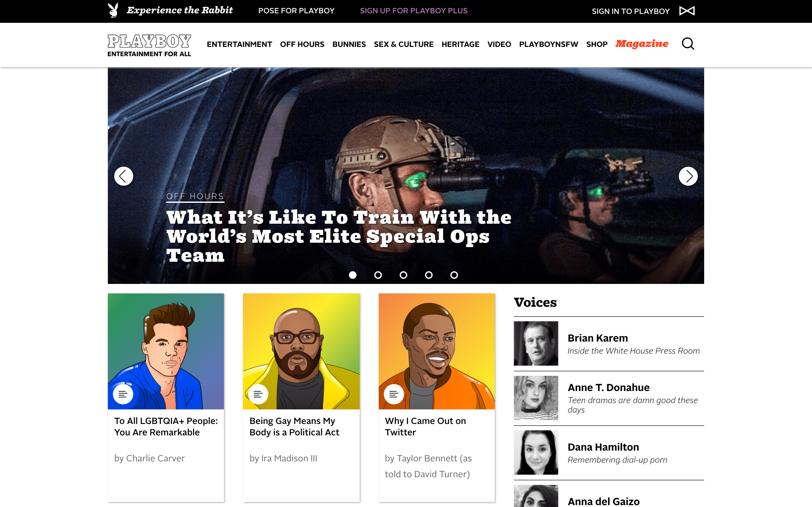
Task: Select the third carousel slide dot
Action: pyautogui.click(x=403, y=275)
